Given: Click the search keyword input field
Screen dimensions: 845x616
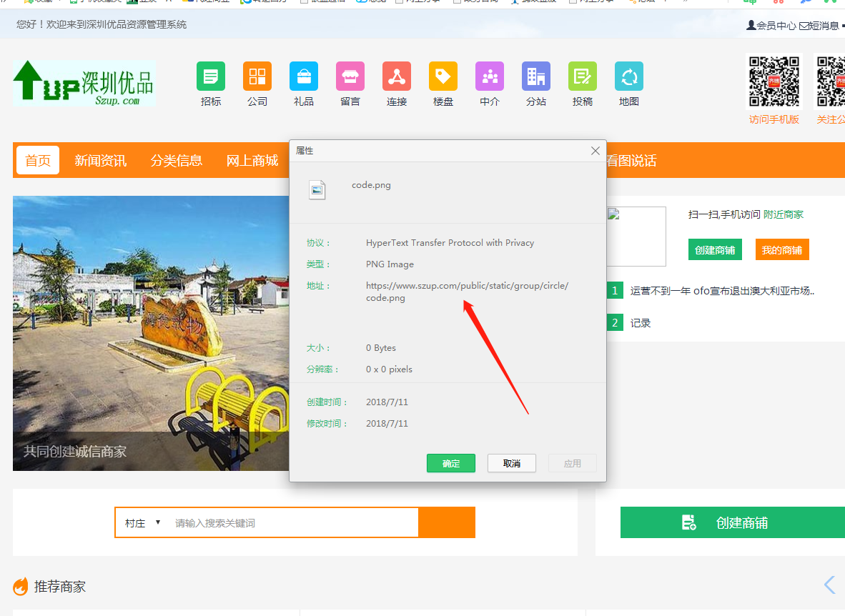Looking at the screenshot, I should pyautogui.click(x=293, y=523).
